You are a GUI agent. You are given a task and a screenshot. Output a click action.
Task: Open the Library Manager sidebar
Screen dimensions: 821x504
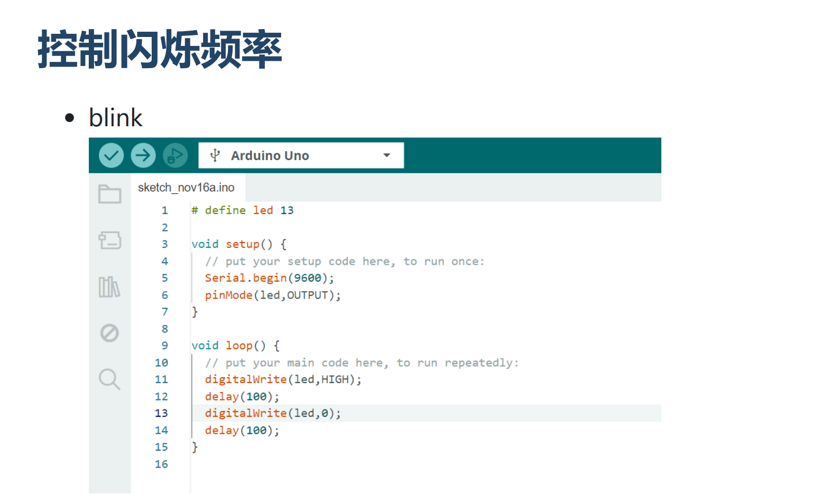[x=109, y=287]
